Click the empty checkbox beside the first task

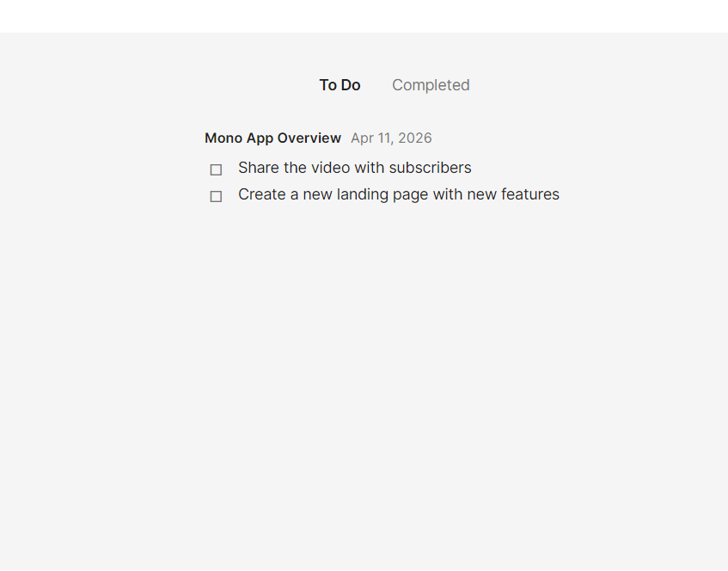click(216, 169)
